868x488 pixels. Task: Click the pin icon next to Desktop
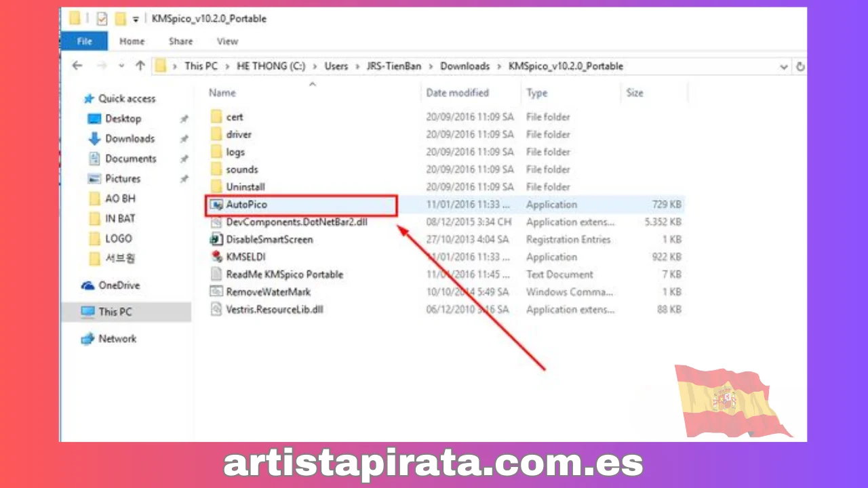tap(184, 119)
